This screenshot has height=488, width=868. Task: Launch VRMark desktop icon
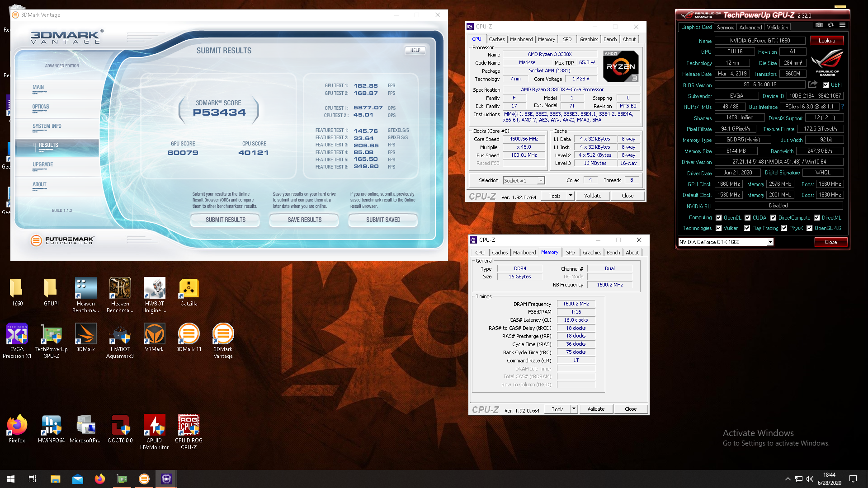click(154, 338)
